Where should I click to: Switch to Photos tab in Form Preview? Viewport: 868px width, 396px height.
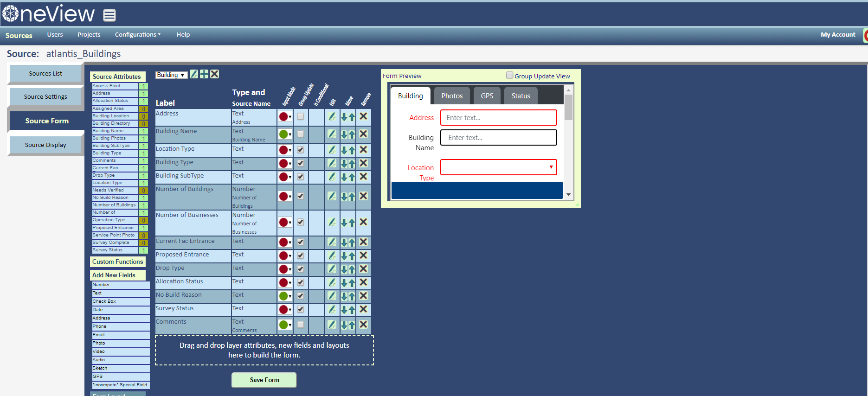(x=452, y=96)
